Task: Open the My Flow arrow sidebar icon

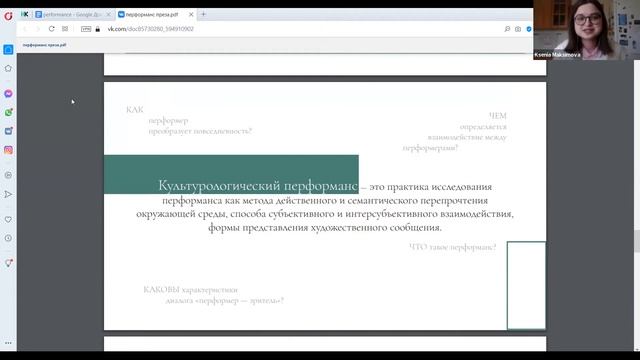Action: point(8,194)
